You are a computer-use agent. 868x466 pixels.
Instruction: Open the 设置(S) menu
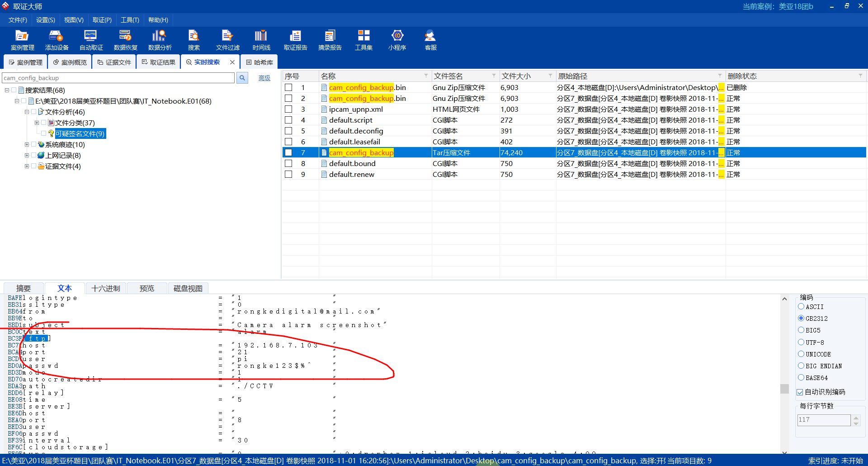[46, 20]
